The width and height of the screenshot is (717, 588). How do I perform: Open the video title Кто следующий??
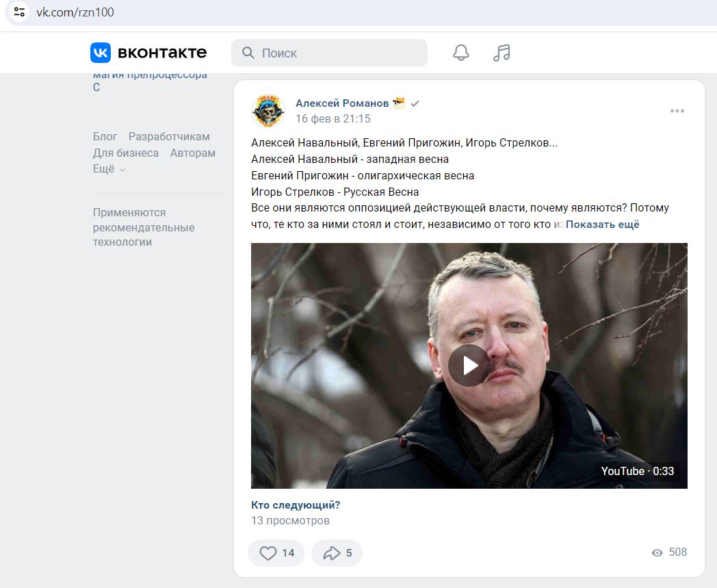coord(296,504)
